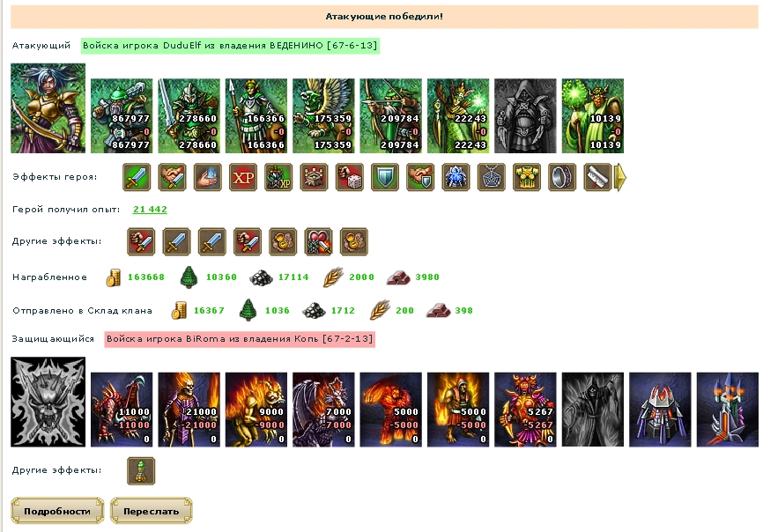Click the golden armor hero effect icon
This screenshot has width=763, height=532.
point(527,177)
